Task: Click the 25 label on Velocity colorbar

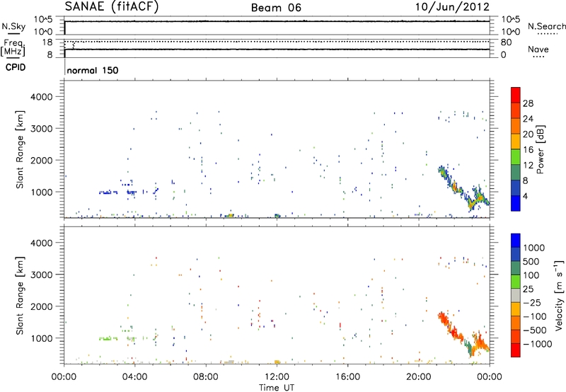Action: click(529, 289)
